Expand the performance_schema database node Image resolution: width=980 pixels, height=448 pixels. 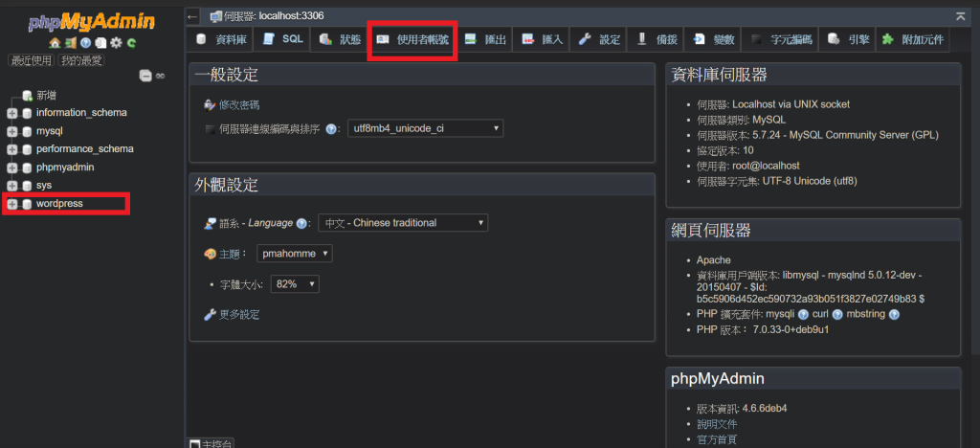pyautogui.click(x=11, y=150)
